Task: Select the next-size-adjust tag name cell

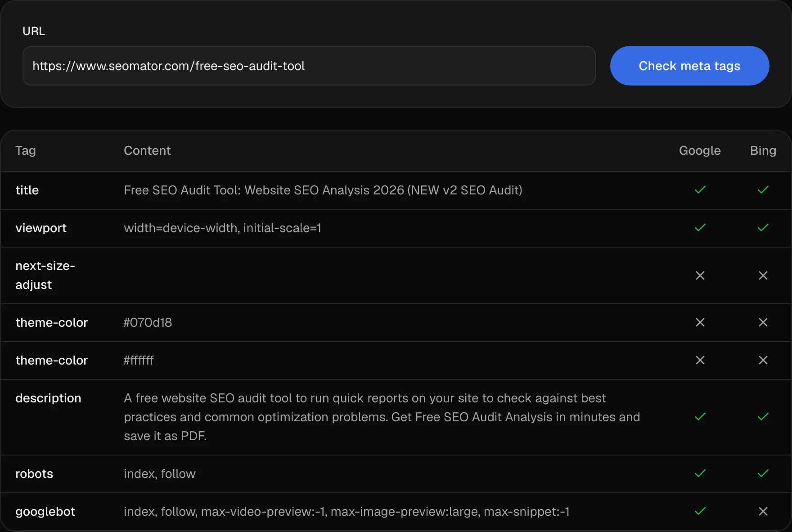Action: click(x=45, y=275)
